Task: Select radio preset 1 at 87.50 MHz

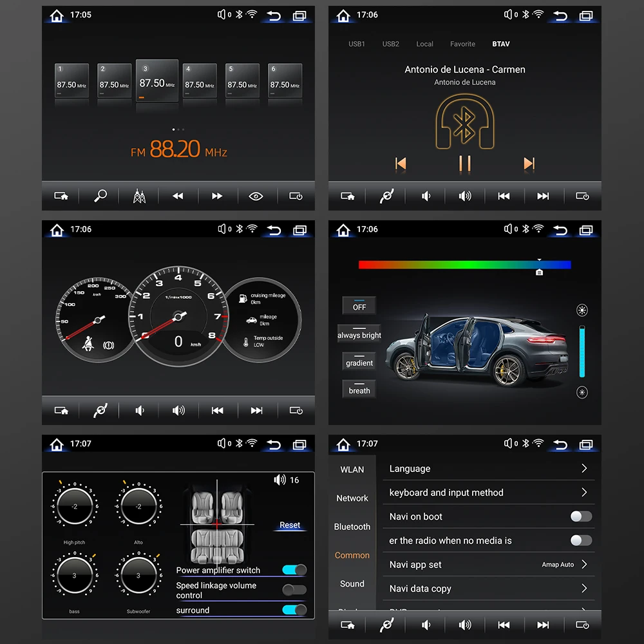Action: tap(72, 80)
